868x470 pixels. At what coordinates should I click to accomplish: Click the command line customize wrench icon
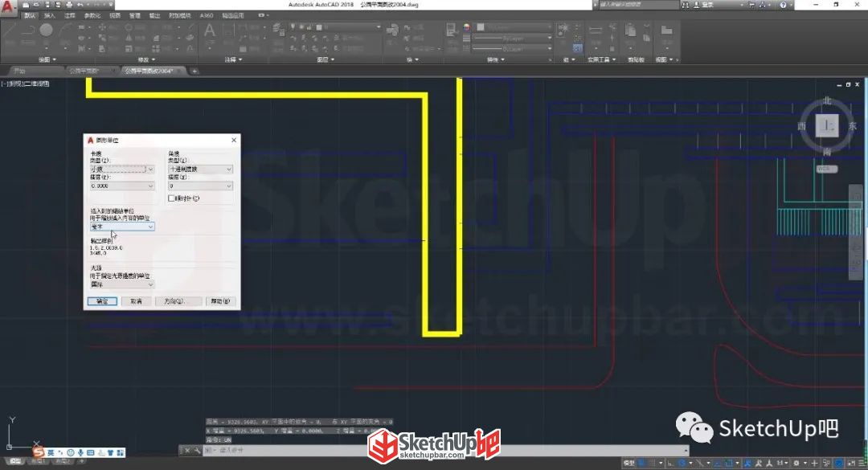pyautogui.click(x=197, y=451)
